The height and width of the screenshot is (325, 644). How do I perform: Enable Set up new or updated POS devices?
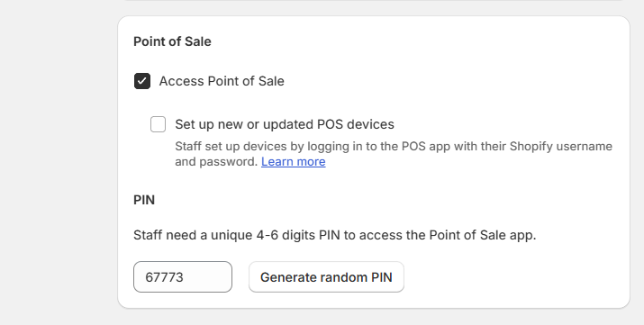pos(159,124)
